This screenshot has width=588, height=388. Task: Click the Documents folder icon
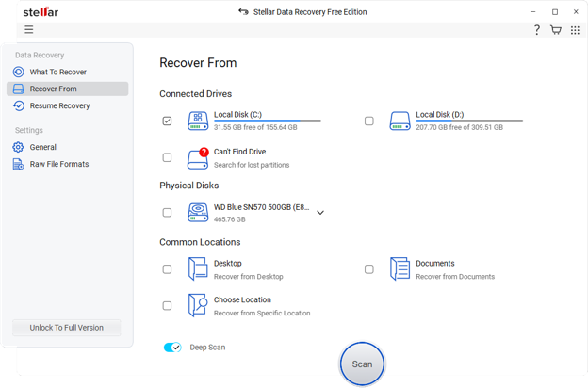coord(400,268)
